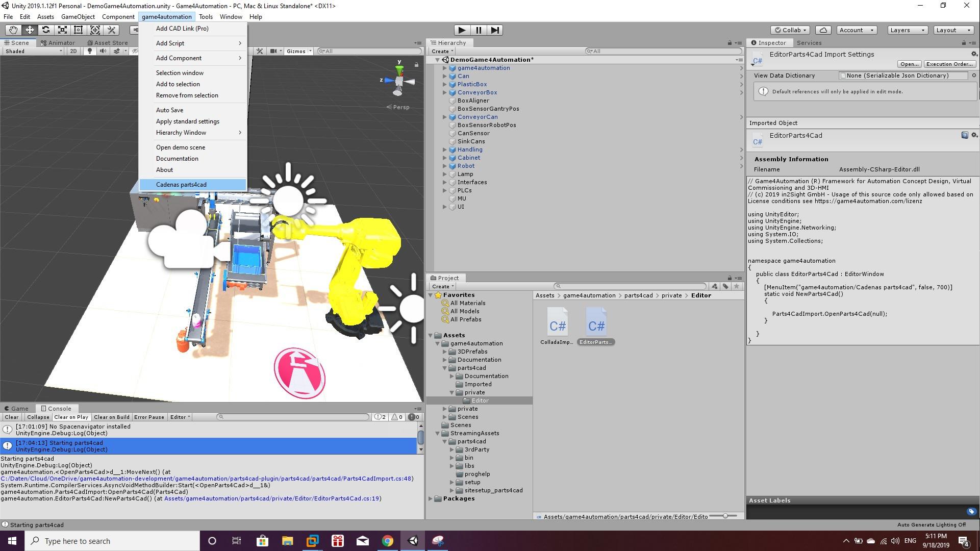Toggle scene lighting bulb icon

pyautogui.click(x=90, y=51)
